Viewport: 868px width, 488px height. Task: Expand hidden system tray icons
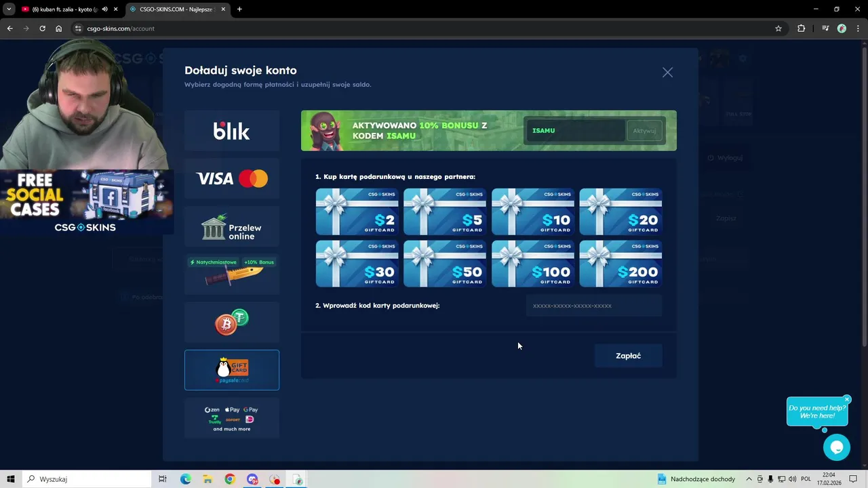pos(749,479)
